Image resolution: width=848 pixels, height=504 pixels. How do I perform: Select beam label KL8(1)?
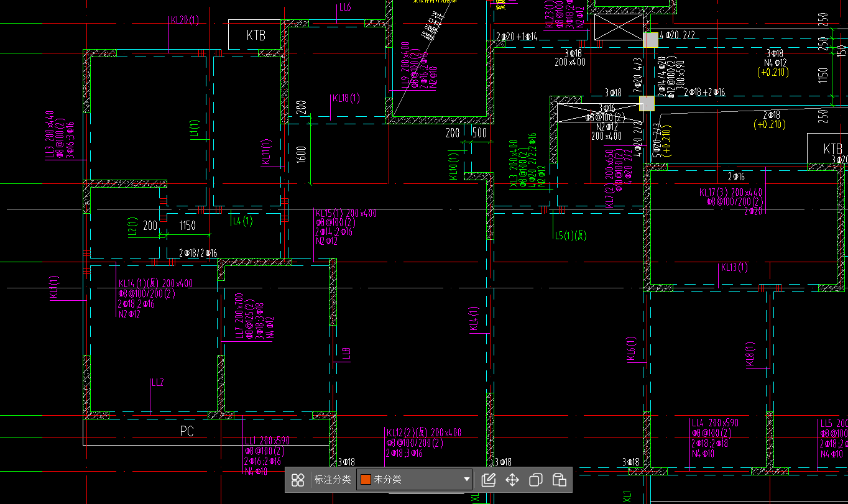pos(750,354)
